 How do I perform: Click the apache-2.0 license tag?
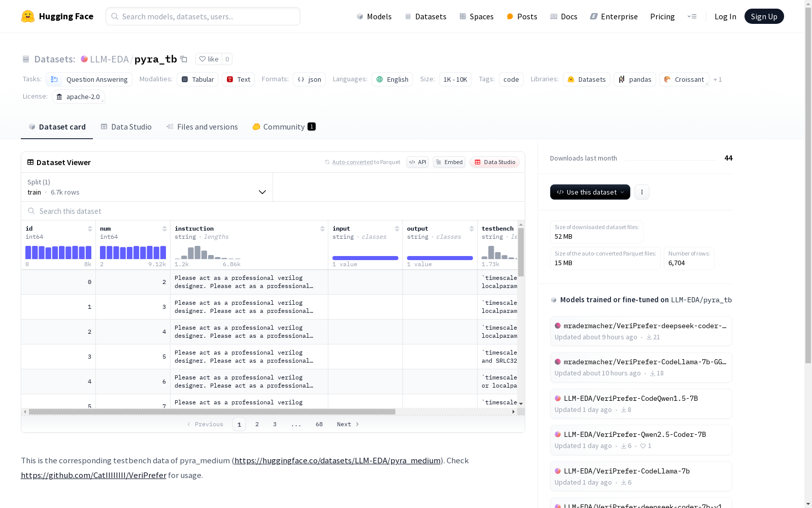pos(78,97)
